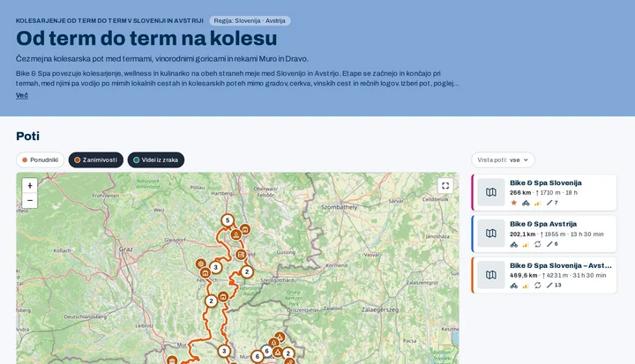Click the building marker right of cluster 5

pos(244,229)
